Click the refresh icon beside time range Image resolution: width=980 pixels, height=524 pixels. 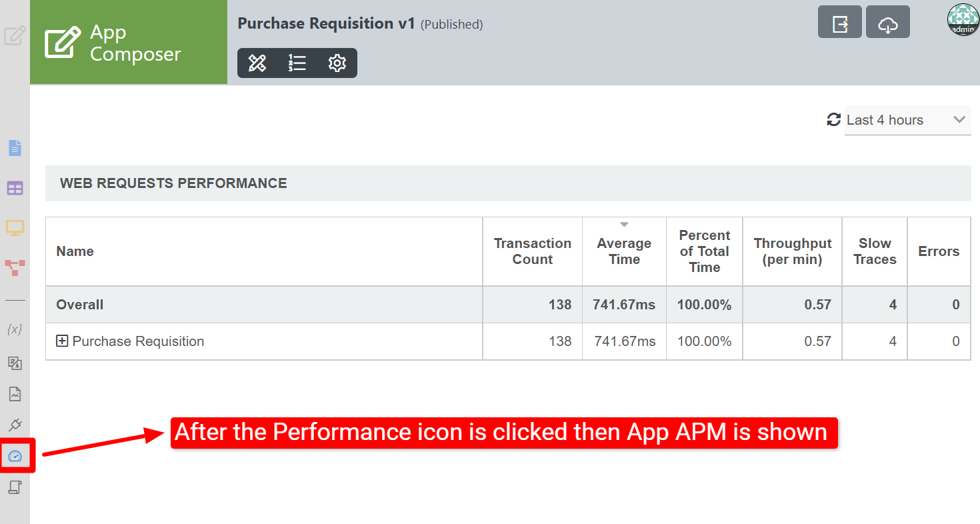point(833,120)
